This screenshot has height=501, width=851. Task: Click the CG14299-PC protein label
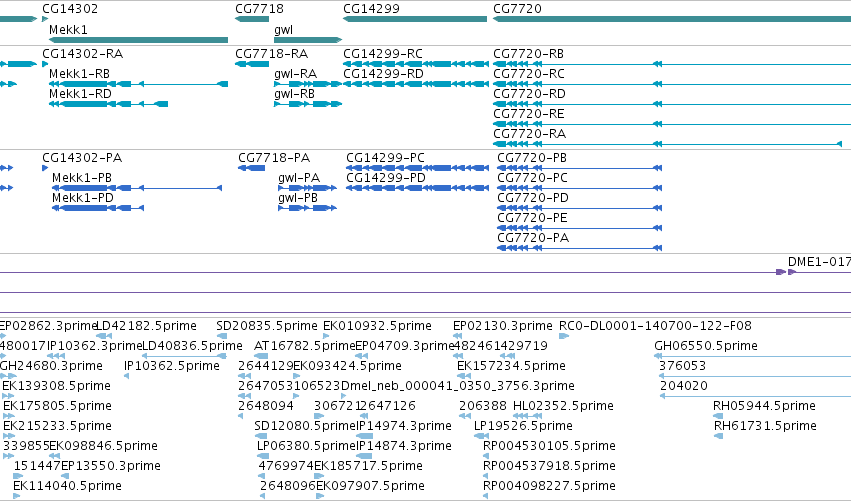pos(385,158)
